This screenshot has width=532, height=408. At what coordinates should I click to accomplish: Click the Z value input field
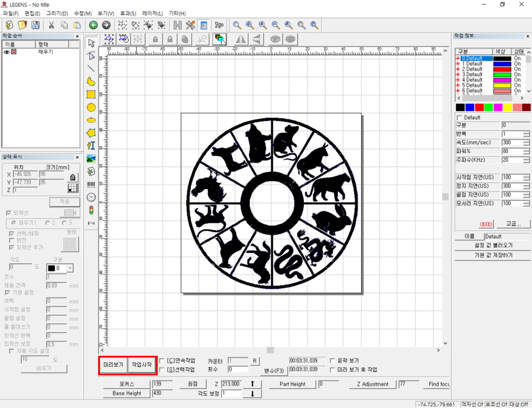(x=231, y=384)
